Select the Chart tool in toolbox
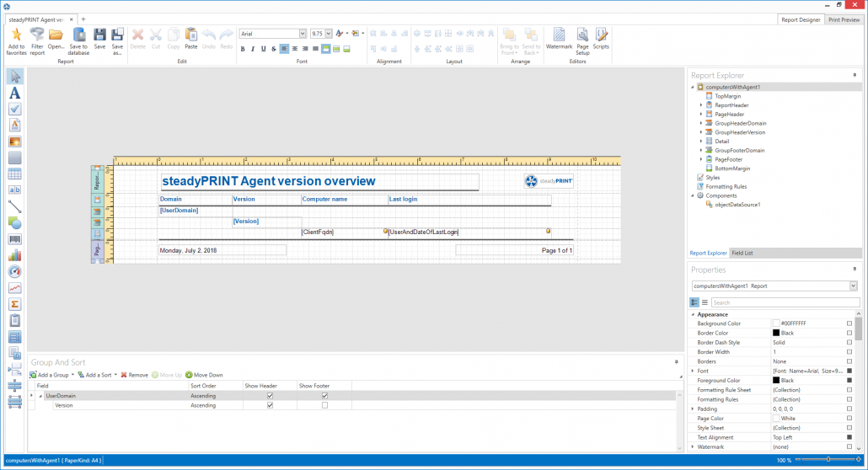Screen dimensions: 868x470 15,255
